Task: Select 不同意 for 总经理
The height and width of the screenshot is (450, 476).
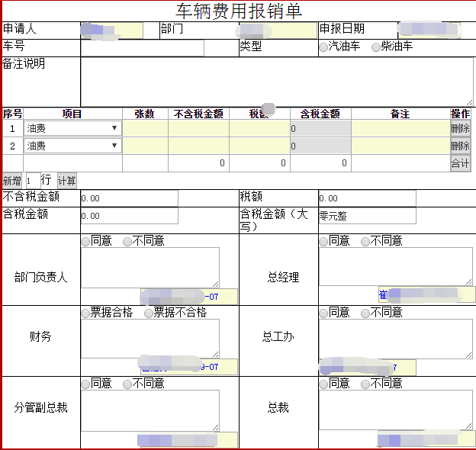Action: [x=365, y=241]
